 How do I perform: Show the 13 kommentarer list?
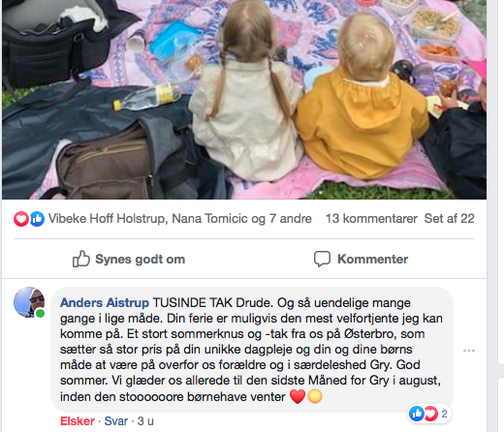pyautogui.click(x=371, y=219)
